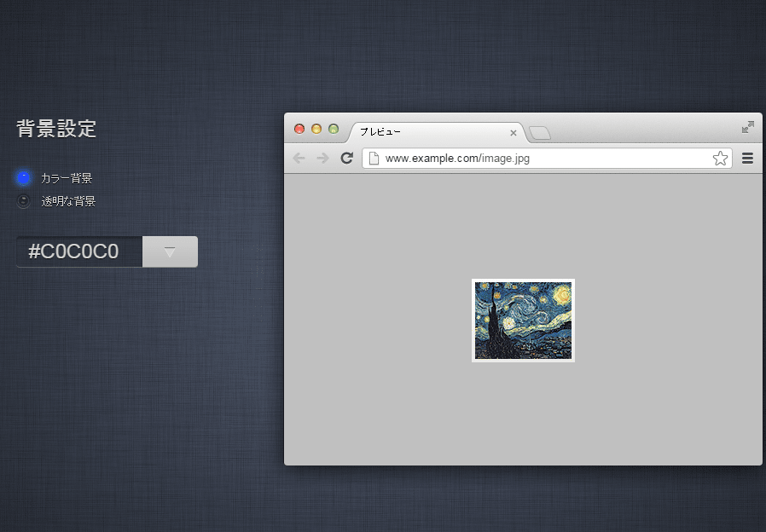This screenshot has width=766, height=532.
Task: Click the bookmark star icon
Action: click(720, 158)
